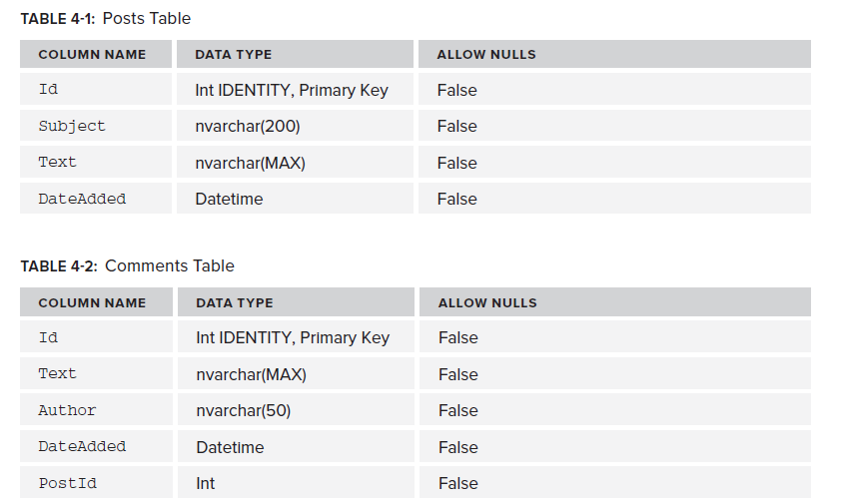Click Column Name header in Posts table
The height and width of the screenshot is (504, 845).
(92, 55)
